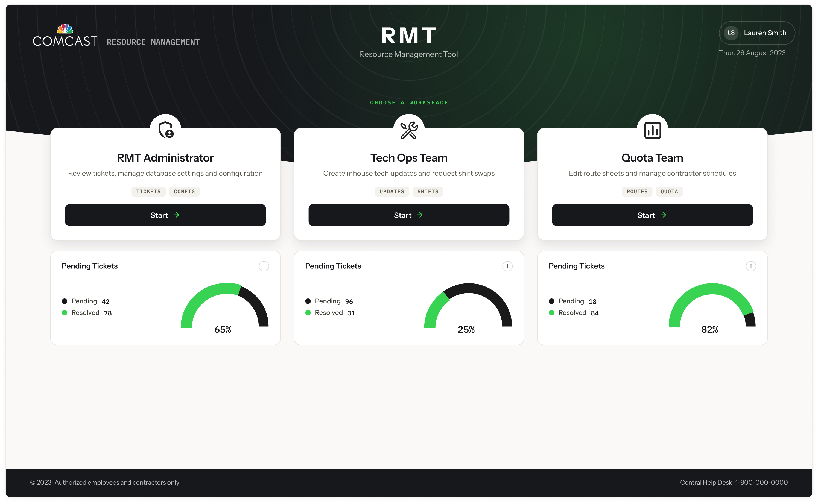Open info icon on RMT Administrator Pending Tickets
The width and height of the screenshot is (818, 504).
[x=264, y=266]
